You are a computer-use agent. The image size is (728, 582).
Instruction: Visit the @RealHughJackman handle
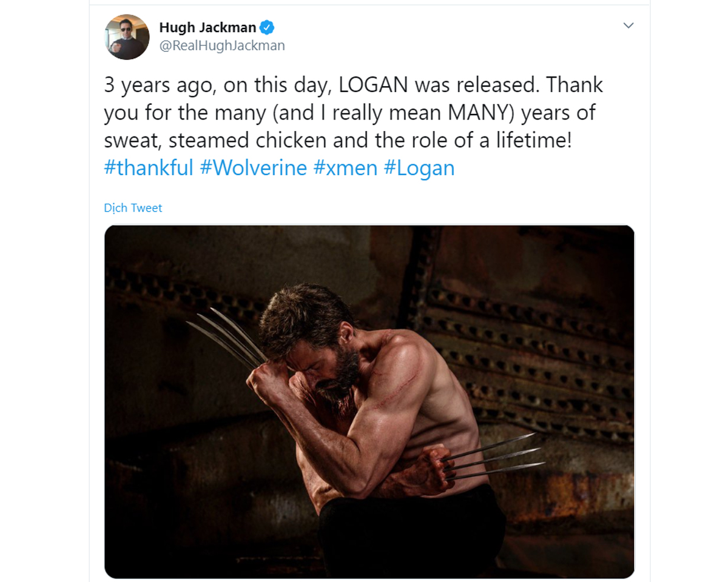(x=222, y=46)
